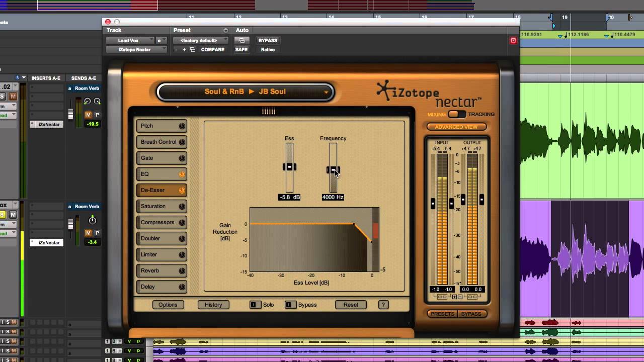This screenshot has height=362, width=644.
Task: Click the automation SAFE button
Action: click(x=242, y=49)
